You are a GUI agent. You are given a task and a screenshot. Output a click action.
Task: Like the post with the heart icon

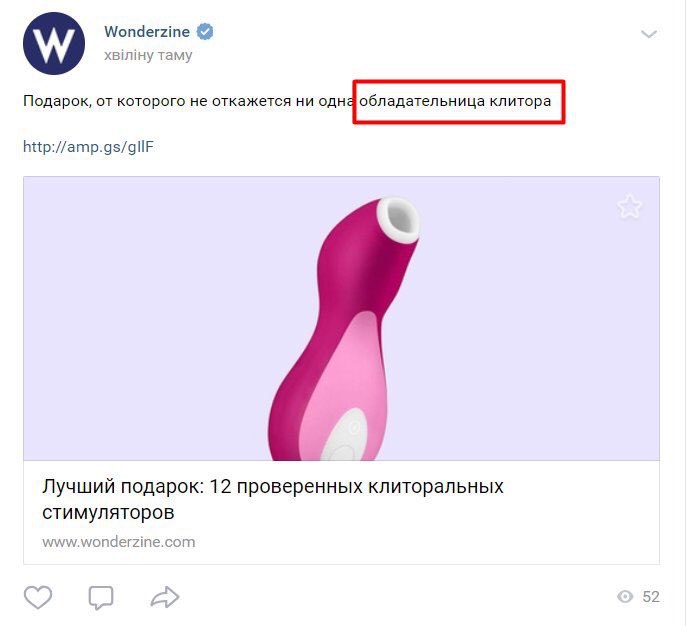pos(38,597)
